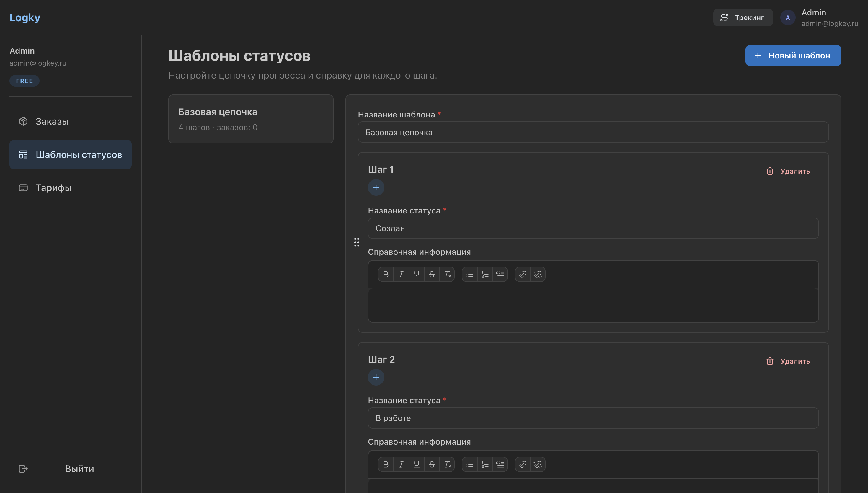Remove link in Шаг 2 editor
Screen dimensions: 868x493
click(x=538, y=464)
